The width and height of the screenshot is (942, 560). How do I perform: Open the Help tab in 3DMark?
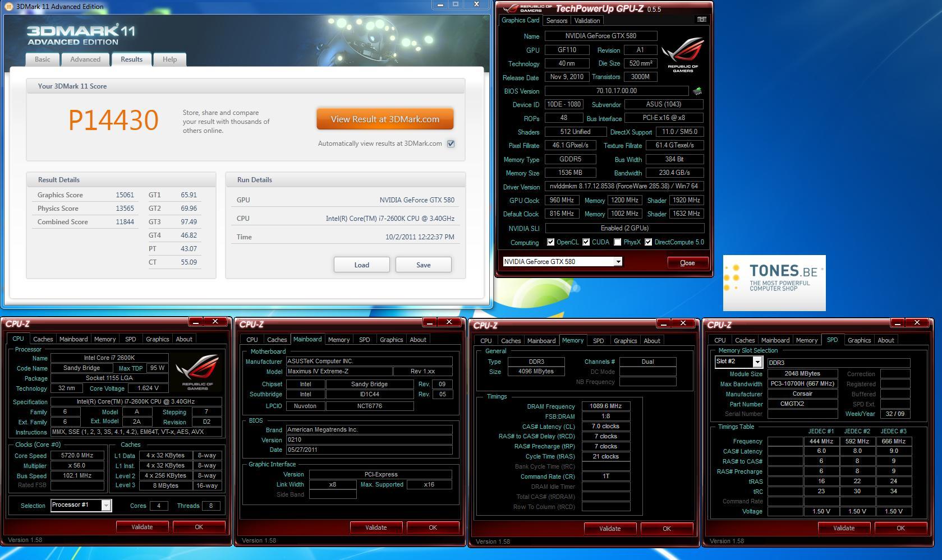coord(169,59)
